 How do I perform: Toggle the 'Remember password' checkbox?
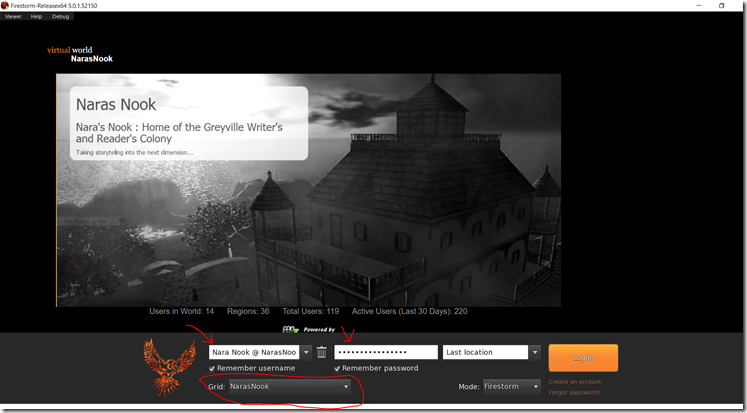[337, 368]
